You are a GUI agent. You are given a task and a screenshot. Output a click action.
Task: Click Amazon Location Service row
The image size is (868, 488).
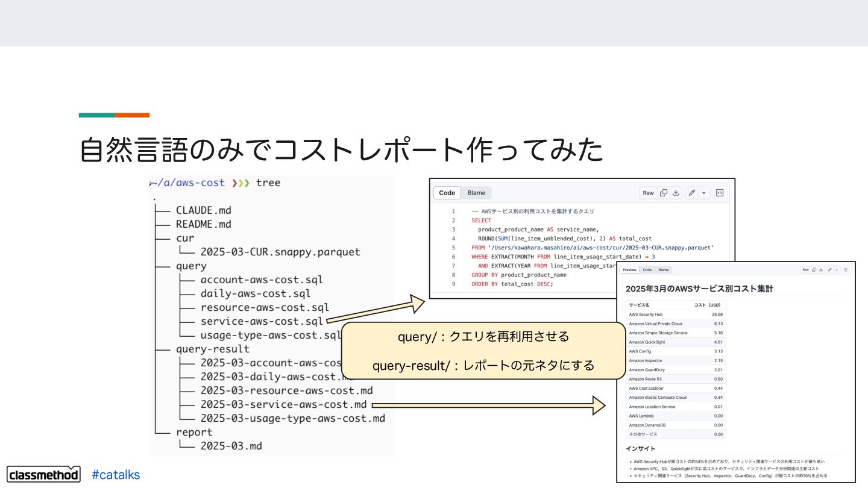676,407
